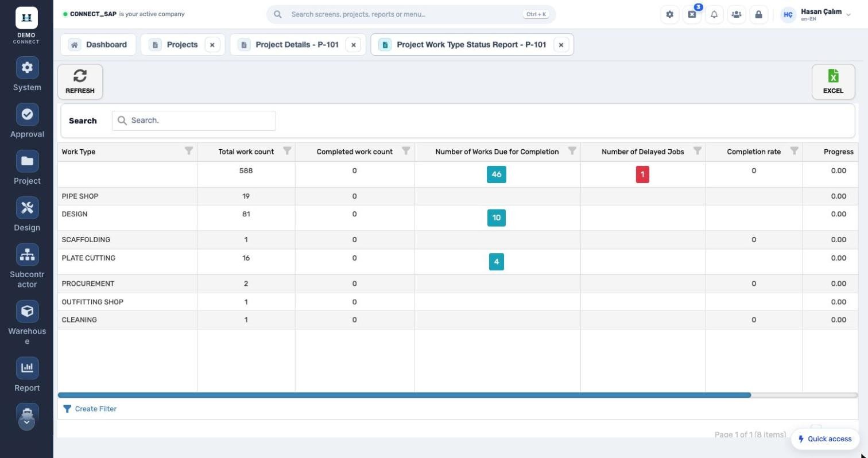Screen dimensions: 868x458
Task: Filter Number of Works Due for Completion column
Action: click(x=572, y=151)
